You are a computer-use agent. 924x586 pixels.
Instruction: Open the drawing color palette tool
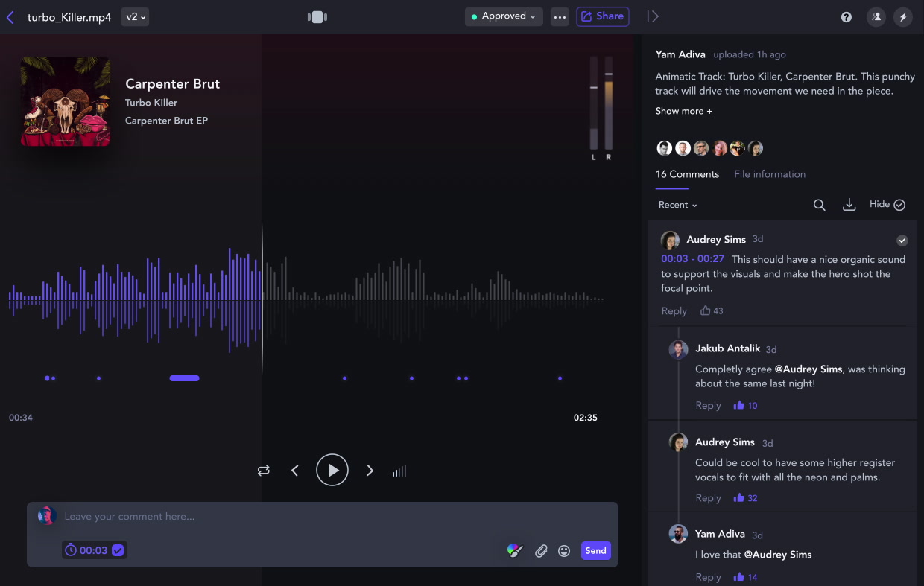click(x=514, y=550)
